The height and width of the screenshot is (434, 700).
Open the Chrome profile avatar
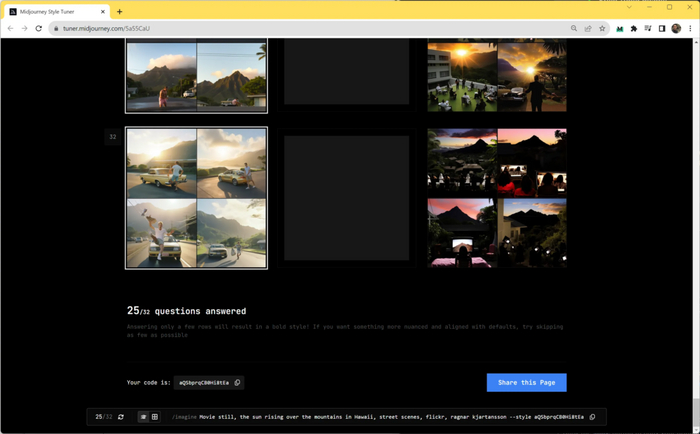(x=676, y=29)
